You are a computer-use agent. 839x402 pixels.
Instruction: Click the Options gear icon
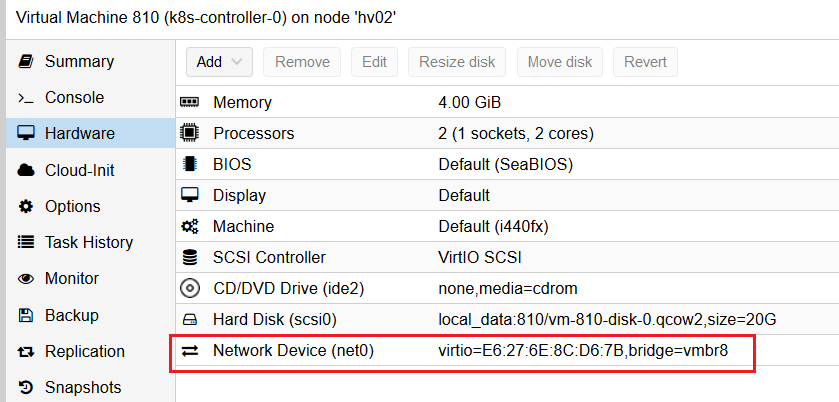click(x=26, y=207)
